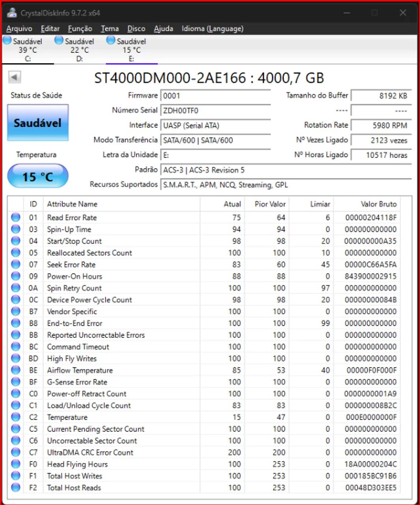Select drive E: tab at 15 °C
Image resolution: width=420 pixels, height=505 pixels.
(132, 50)
